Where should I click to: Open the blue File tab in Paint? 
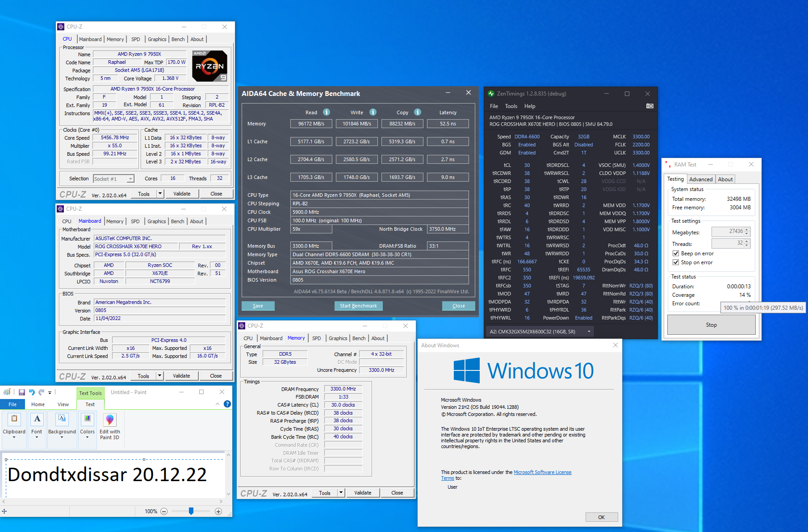(x=13, y=404)
